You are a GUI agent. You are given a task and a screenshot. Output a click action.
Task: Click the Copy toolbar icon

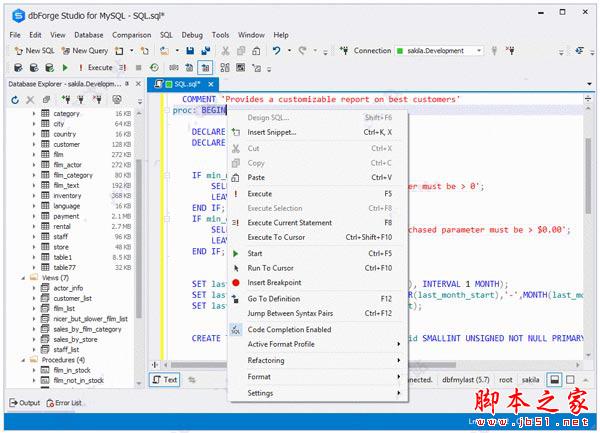241,50
